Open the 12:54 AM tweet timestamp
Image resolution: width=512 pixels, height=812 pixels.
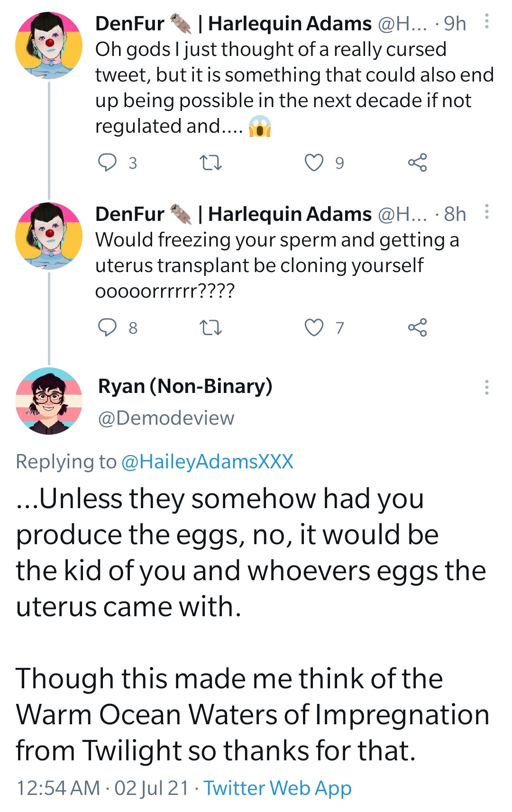click(102, 788)
